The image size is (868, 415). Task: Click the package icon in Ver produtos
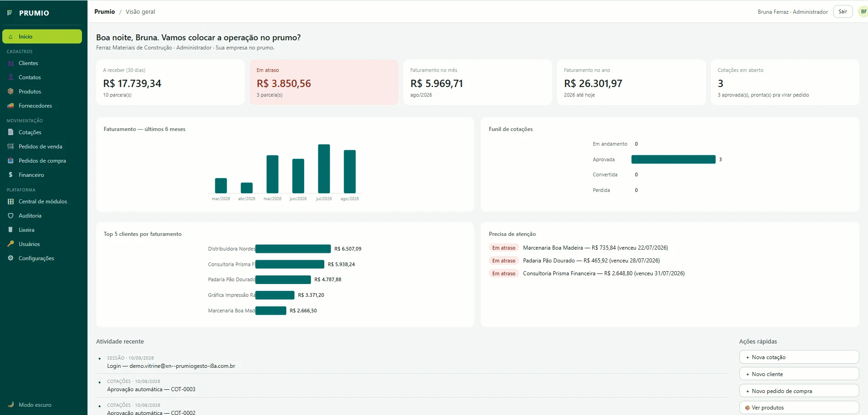pyautogui.click(x=748, y=408)
